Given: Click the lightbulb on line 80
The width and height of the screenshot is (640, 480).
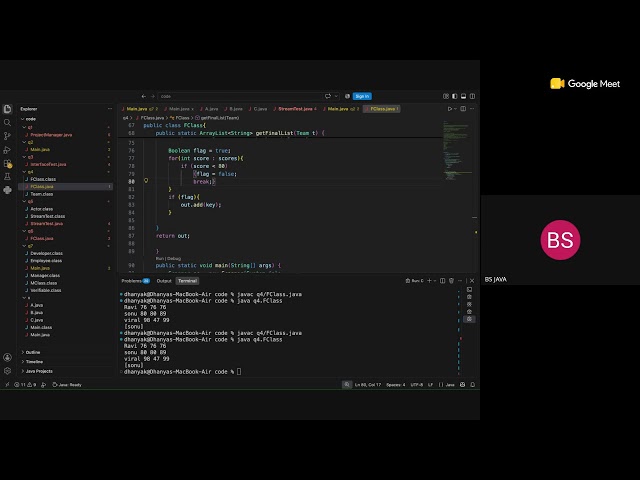Looking at the screenshot, I should pyautogui.click(x=146, y=181).
